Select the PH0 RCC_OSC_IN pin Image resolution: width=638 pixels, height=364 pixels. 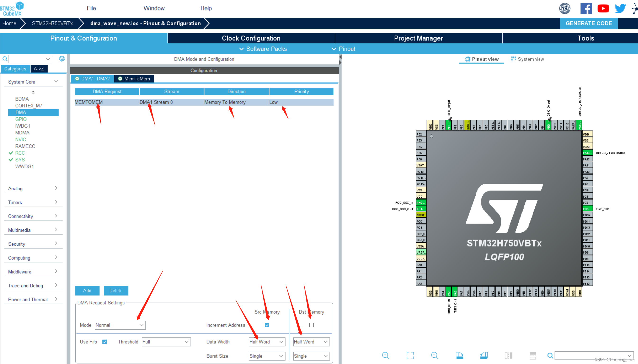[421, 203]
